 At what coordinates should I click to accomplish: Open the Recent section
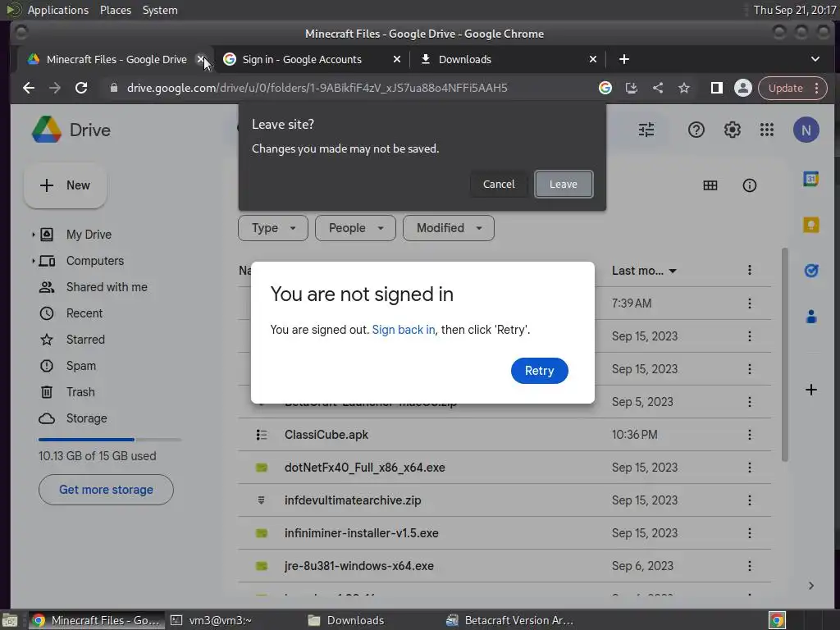[x=84, y=313]
